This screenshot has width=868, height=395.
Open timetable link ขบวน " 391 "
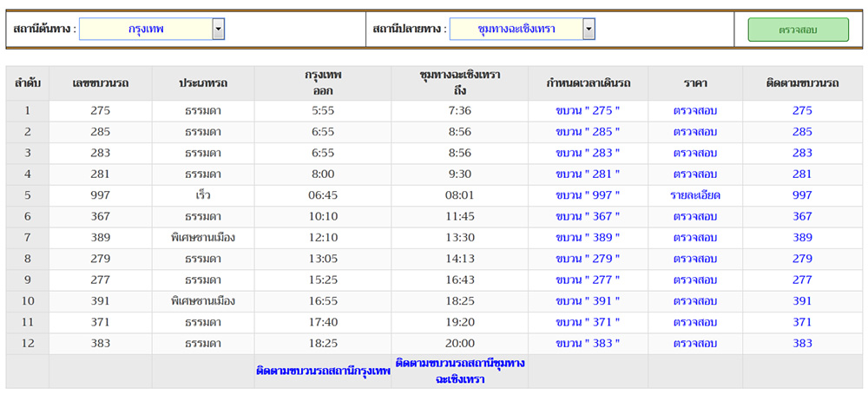click(x=588, y=301)
